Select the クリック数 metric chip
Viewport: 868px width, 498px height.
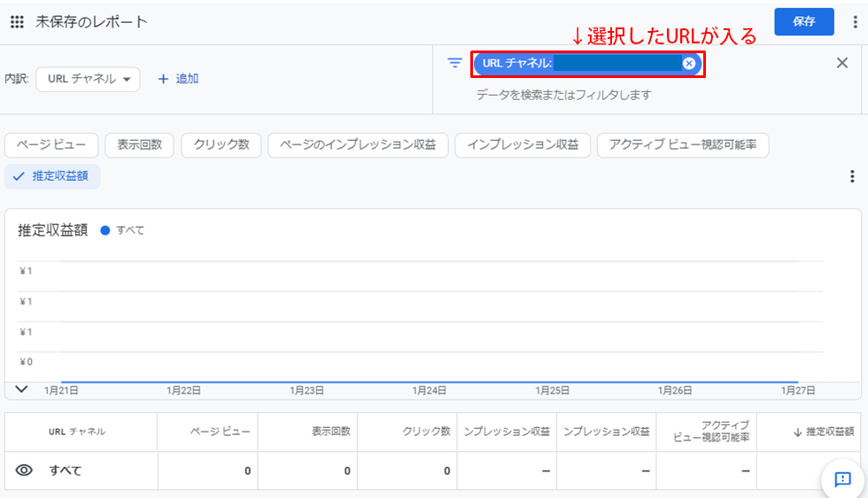click(221, 145)
